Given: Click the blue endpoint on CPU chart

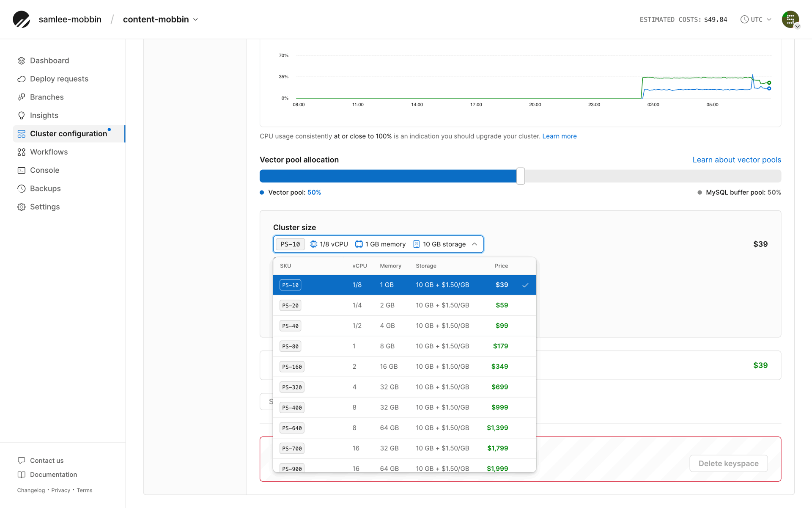Looking at the screenshot, I should pos(769,88).
